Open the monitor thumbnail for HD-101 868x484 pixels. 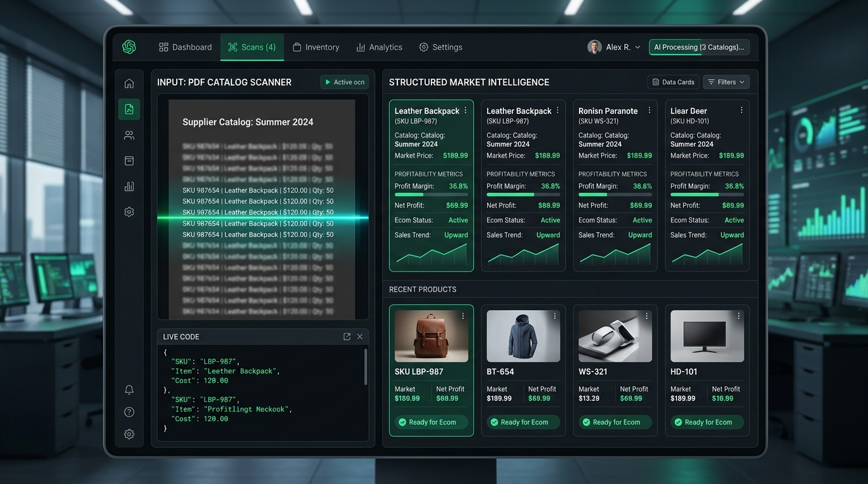(707, 337)
